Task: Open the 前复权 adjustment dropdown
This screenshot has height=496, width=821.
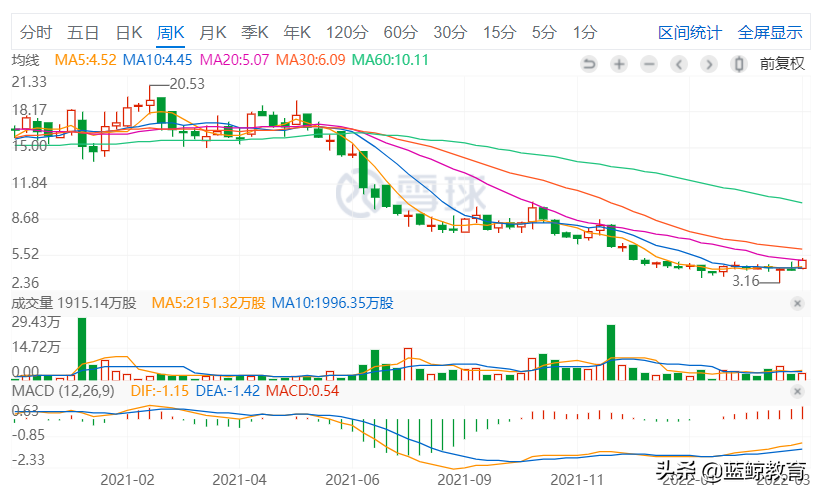Action: click(x=782, y=64)
